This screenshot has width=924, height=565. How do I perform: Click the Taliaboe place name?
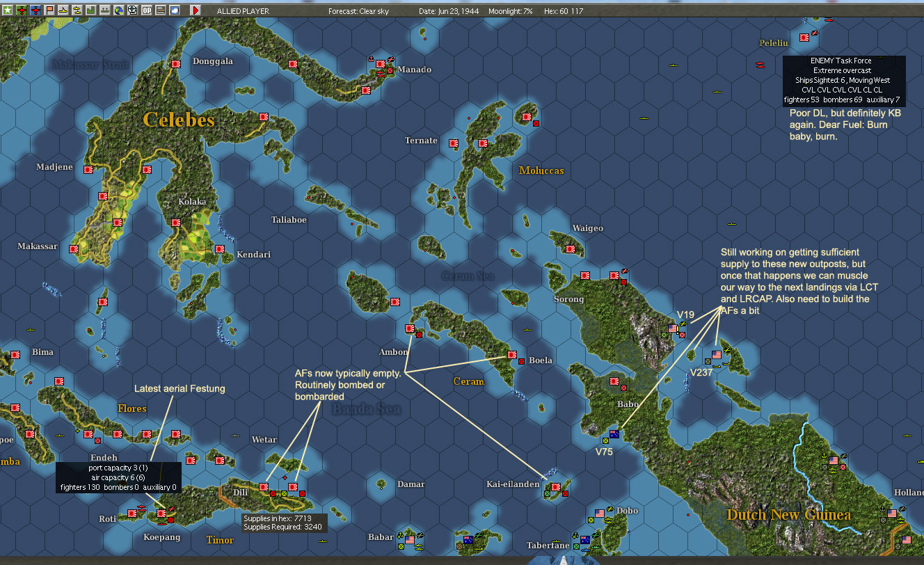click(x=289, y=220)
